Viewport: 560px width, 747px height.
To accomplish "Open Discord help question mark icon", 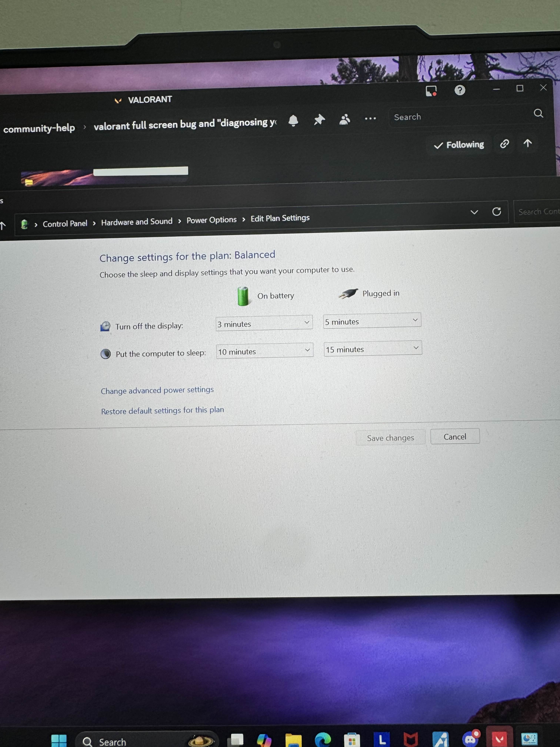I will [x=459, y=90].
